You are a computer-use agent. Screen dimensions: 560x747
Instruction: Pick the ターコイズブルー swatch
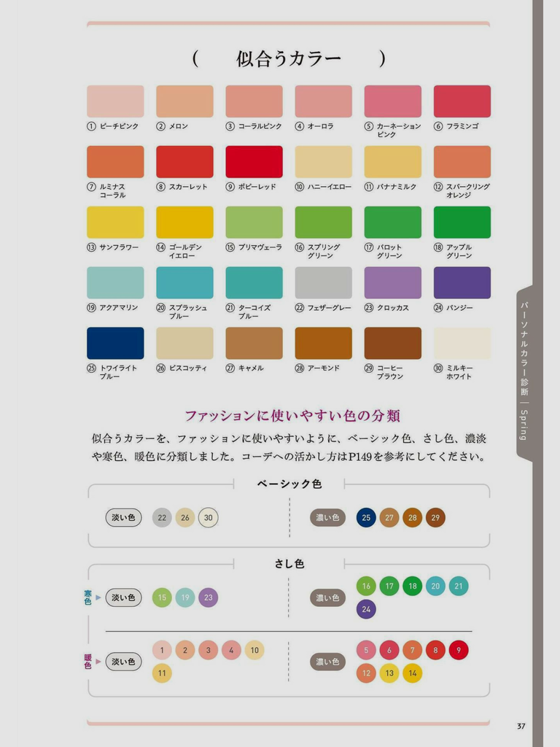pos(254,282)
